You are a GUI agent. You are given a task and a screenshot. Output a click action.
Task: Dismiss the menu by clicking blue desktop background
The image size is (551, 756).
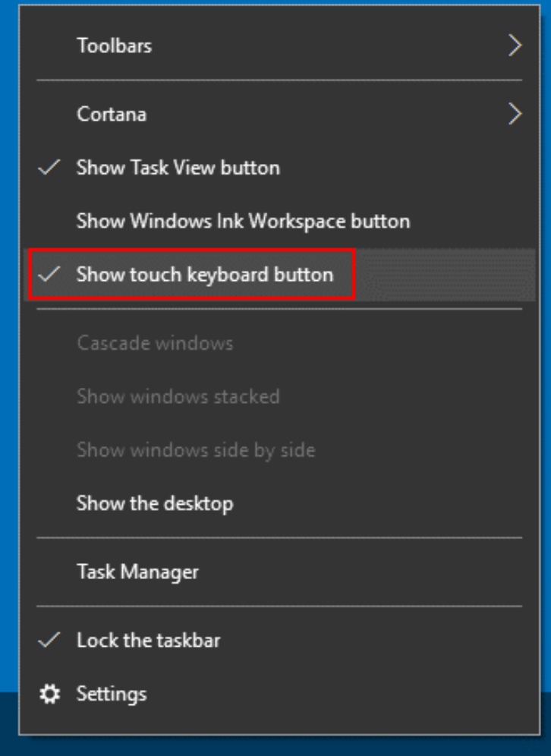tap(8, 338)
